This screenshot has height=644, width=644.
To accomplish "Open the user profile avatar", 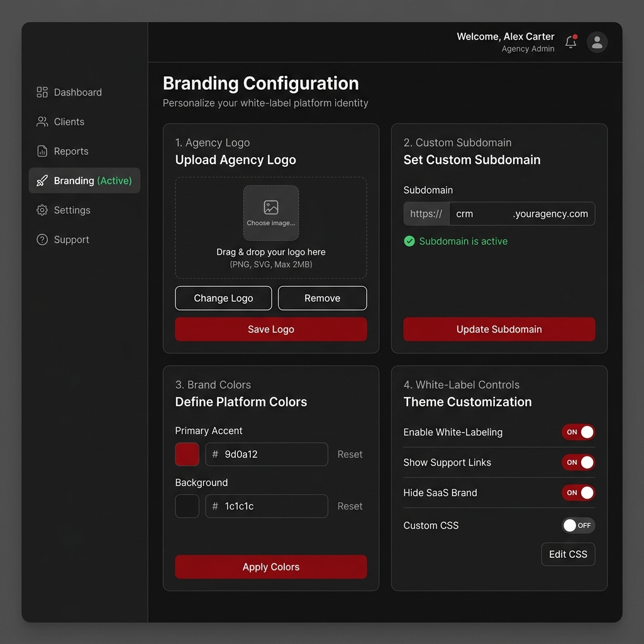I will tap(597, 42).
